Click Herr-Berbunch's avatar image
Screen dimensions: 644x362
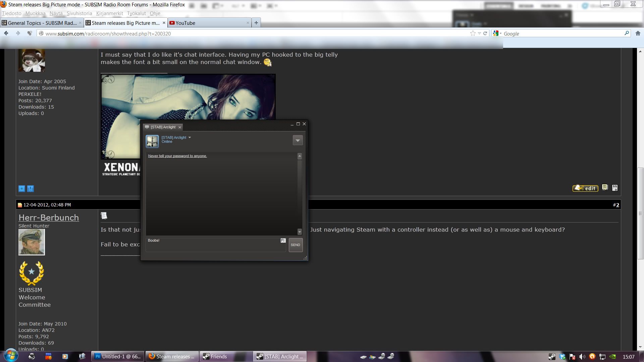coord(32,242)
